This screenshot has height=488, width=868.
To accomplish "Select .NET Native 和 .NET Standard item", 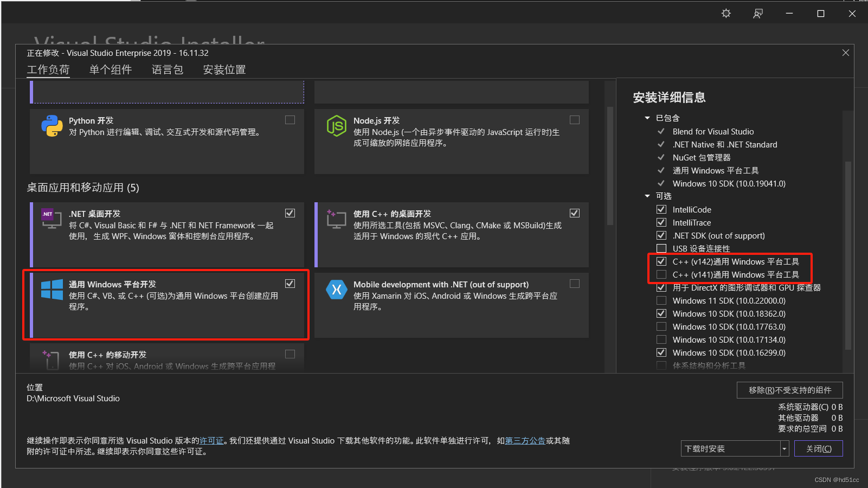I will [x=725, y=144].
